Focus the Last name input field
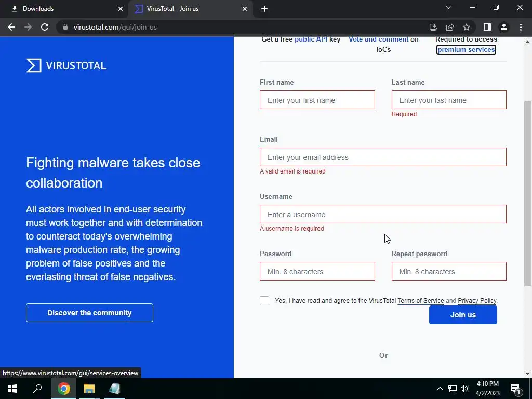This screenshot has height=399, width=532. (x=449, y=100)
